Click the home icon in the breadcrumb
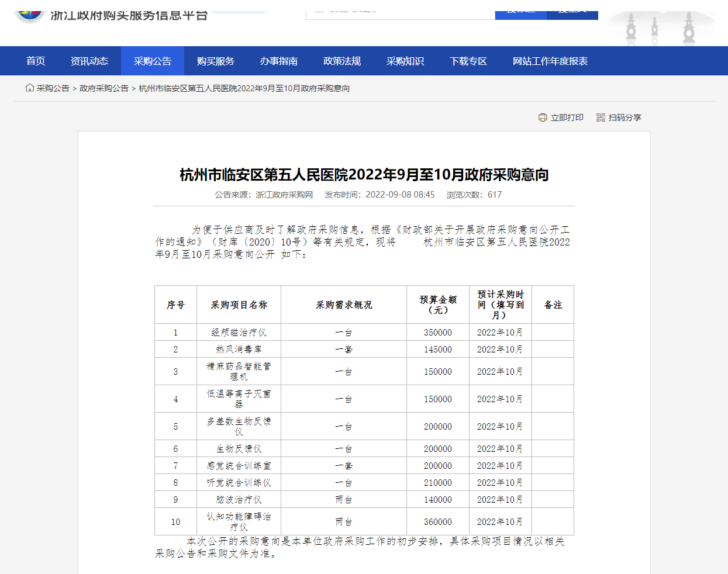This screenshot has height=574, width=728. click(30, 88)
